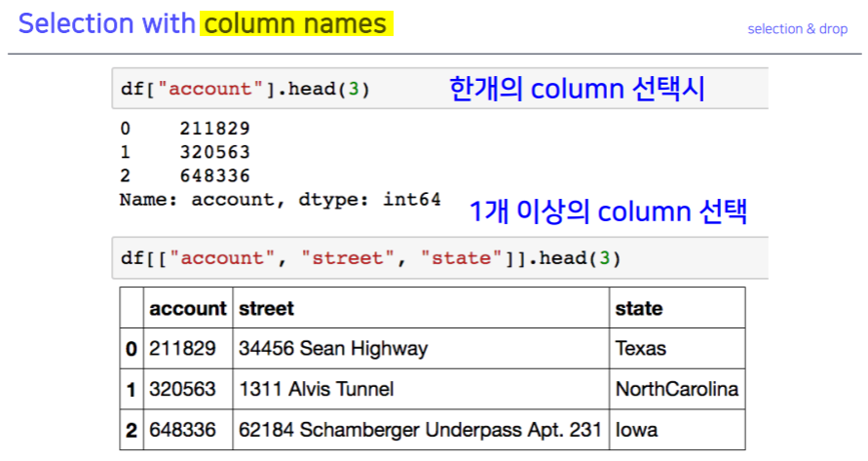Click row index '2' in the table
The width and height of the screenshot is (868, 461).
pyautogui.click(x=132, y=430)
